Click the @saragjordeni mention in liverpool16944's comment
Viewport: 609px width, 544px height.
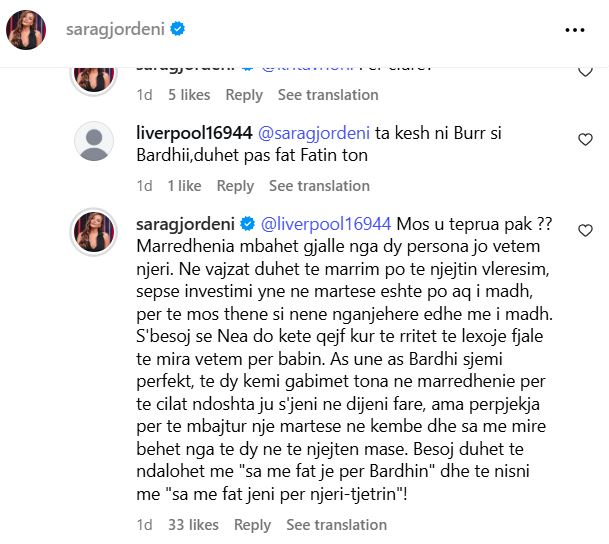coord(314,133)
